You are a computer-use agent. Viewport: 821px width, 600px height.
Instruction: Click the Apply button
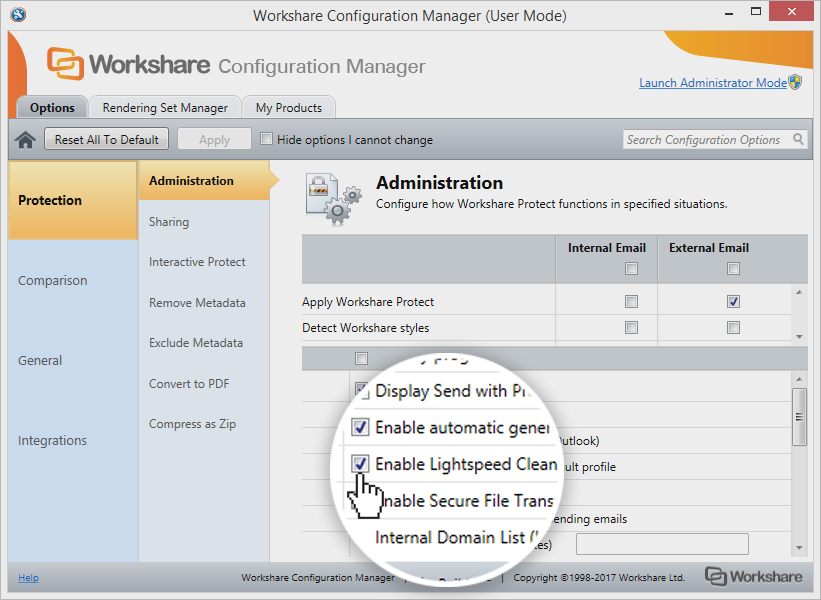[214, 139]
